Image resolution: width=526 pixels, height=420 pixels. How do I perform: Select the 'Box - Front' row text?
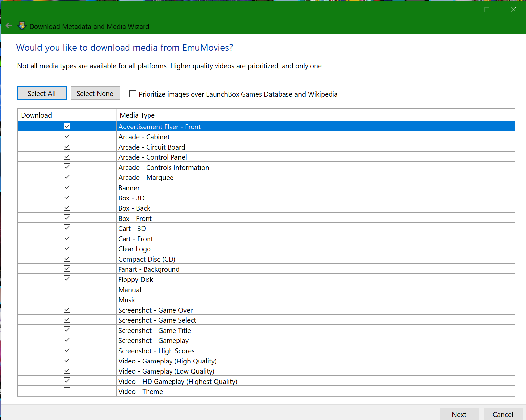tap(135, 219)
